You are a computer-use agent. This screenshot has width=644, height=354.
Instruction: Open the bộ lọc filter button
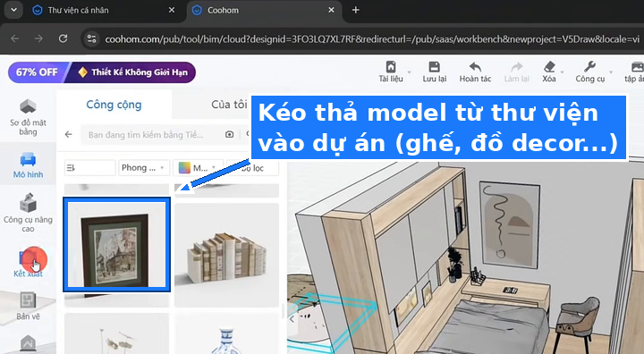[x=252, y=167]
